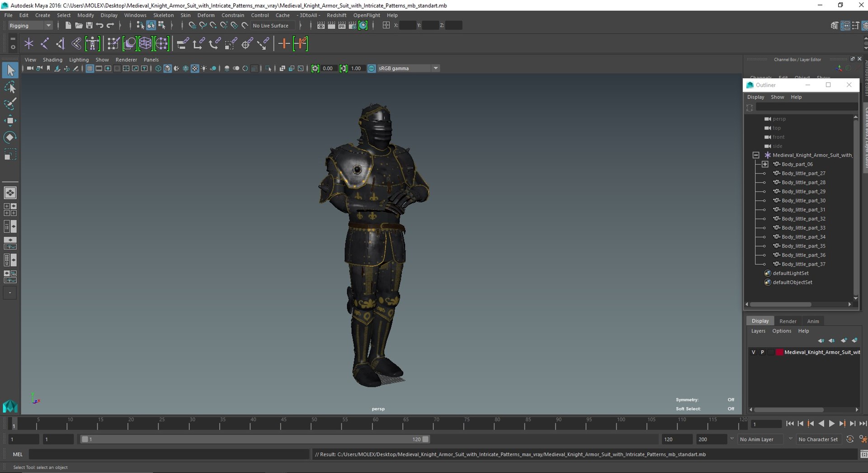
Task: Click the red layer color swatch
Action: click(779, 352)
